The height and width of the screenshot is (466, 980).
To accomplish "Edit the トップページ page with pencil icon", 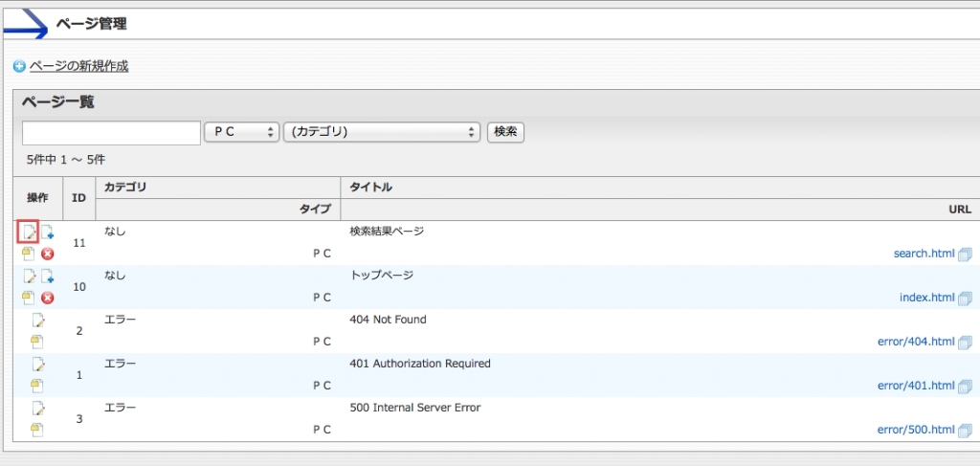I will [29, 277].
